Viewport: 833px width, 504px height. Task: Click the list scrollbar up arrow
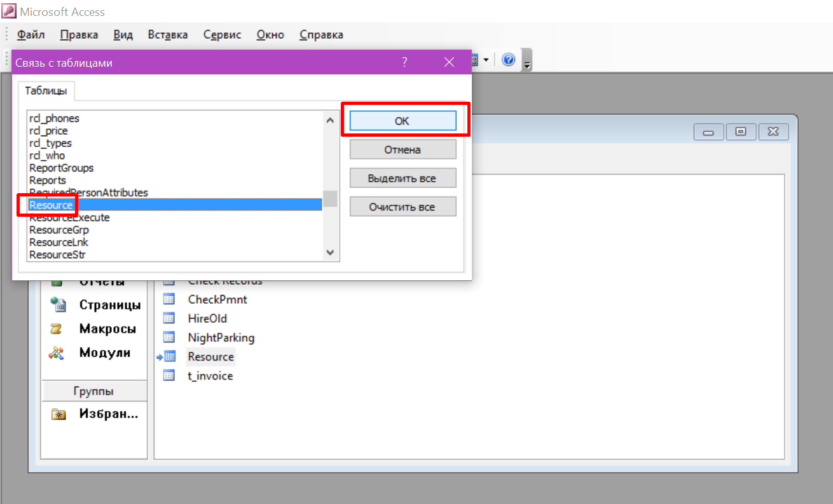pyautogui.click(x=330, y=119)
